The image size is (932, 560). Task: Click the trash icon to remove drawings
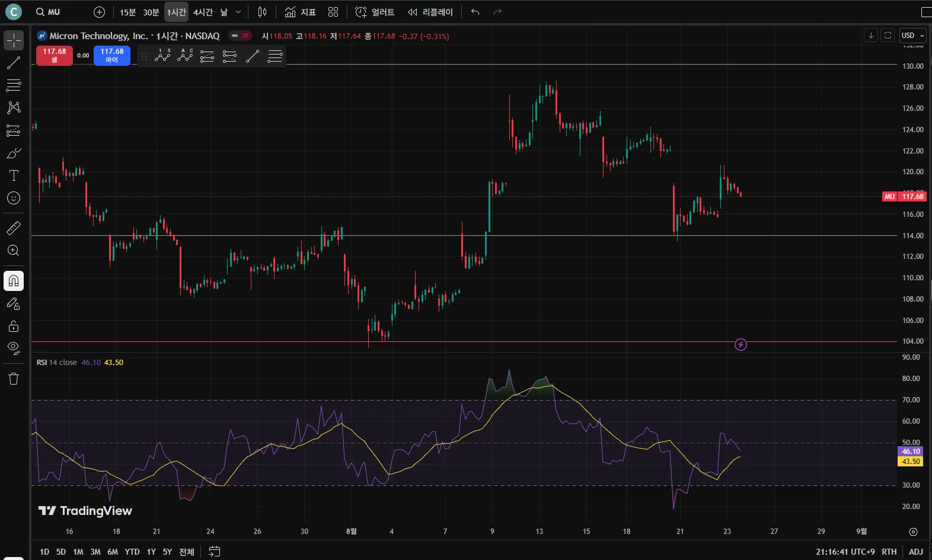pos(14,379)
